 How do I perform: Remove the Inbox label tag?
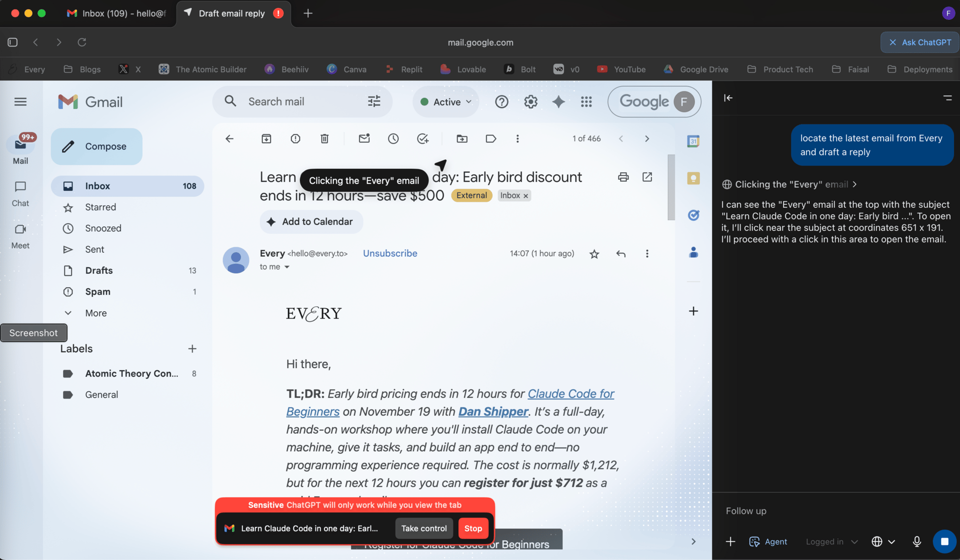526,196
